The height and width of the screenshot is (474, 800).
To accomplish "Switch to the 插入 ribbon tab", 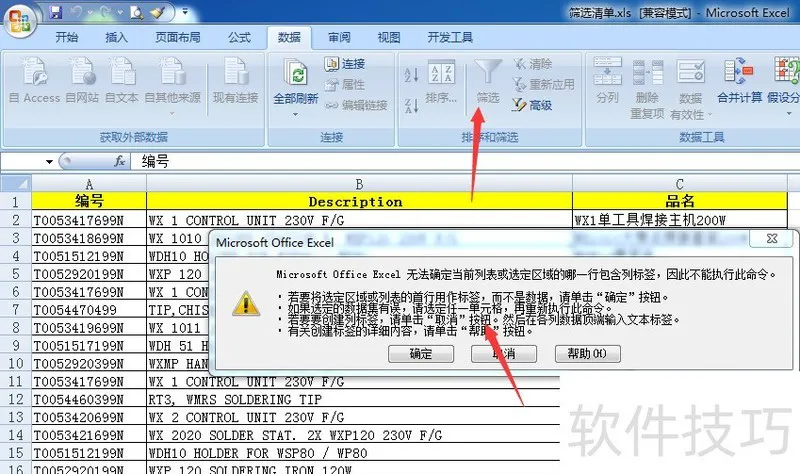I will click(116, 37).
